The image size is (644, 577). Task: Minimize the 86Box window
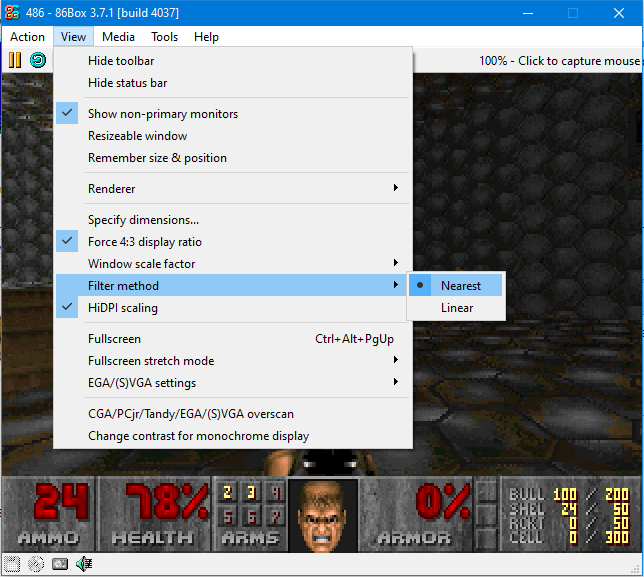pyautogui.click(x=528, y=13)
